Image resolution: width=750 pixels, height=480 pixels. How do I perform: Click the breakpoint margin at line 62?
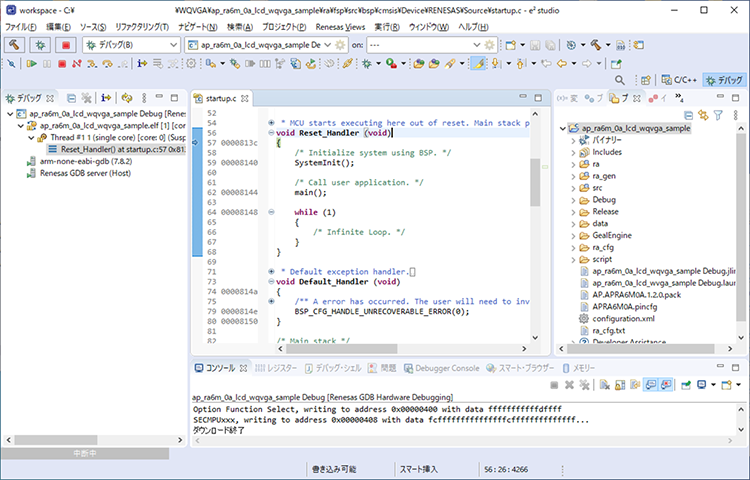point(197,192)
